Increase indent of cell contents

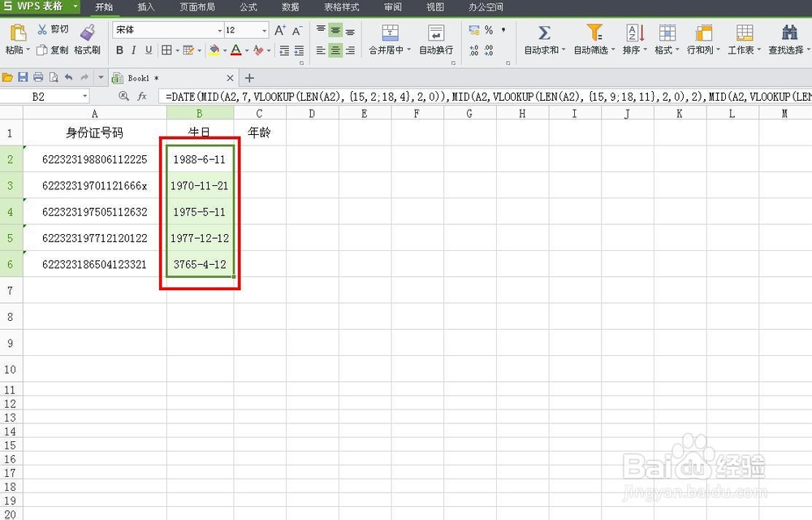coord(299,50)
